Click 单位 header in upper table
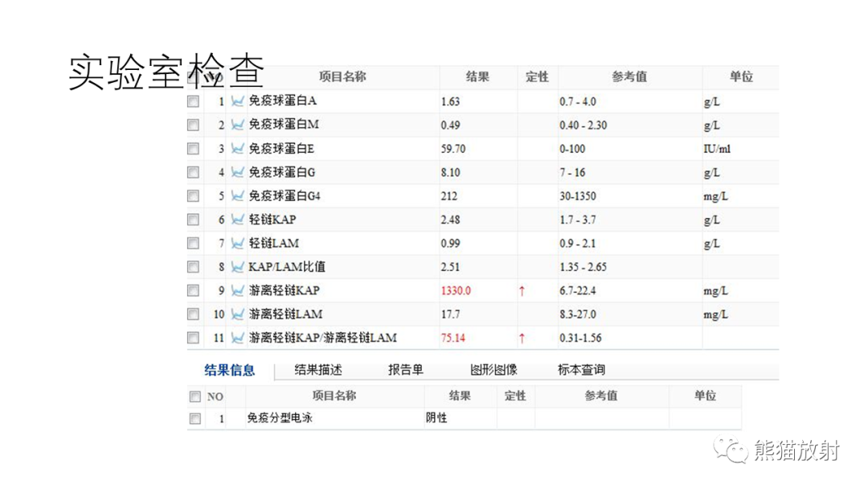The image size is (868, 489). point(741,76)
